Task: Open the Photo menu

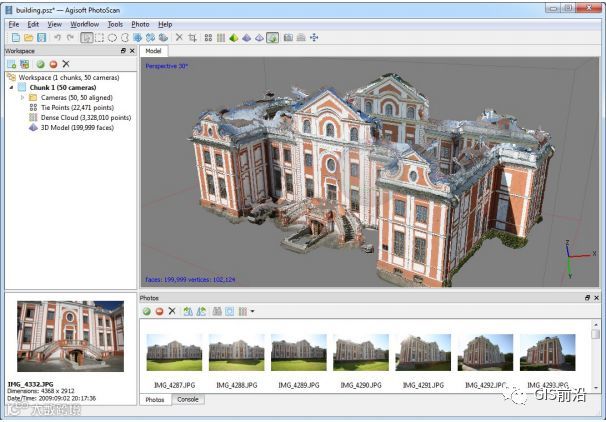Action: (140, 24)
